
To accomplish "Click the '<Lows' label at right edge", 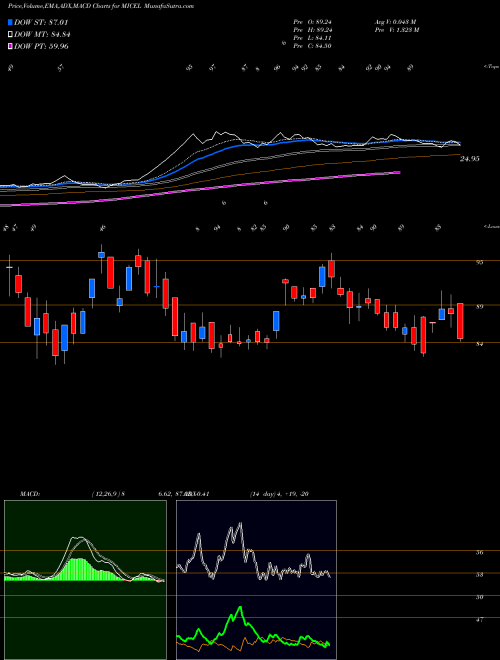I will point(491,226).
